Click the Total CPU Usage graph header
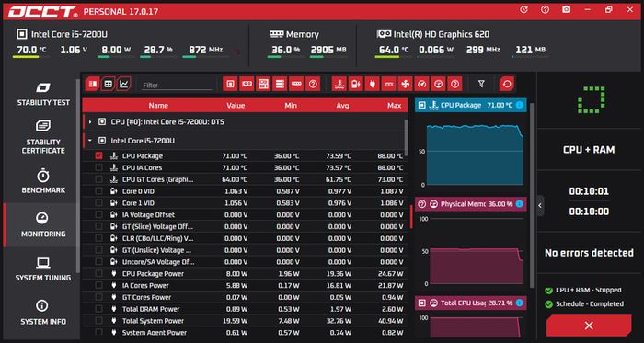Screen dimensions: 644x343 pyautogui.click(x=470, y=303)
